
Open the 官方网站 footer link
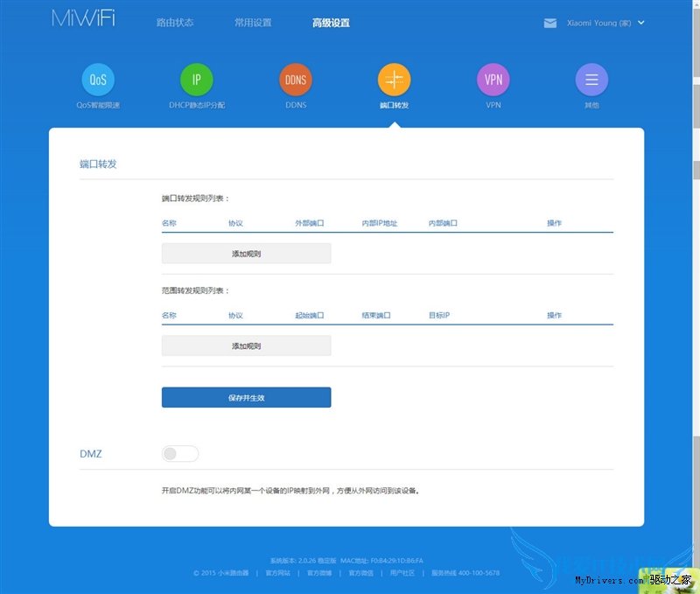coord(277,573)
